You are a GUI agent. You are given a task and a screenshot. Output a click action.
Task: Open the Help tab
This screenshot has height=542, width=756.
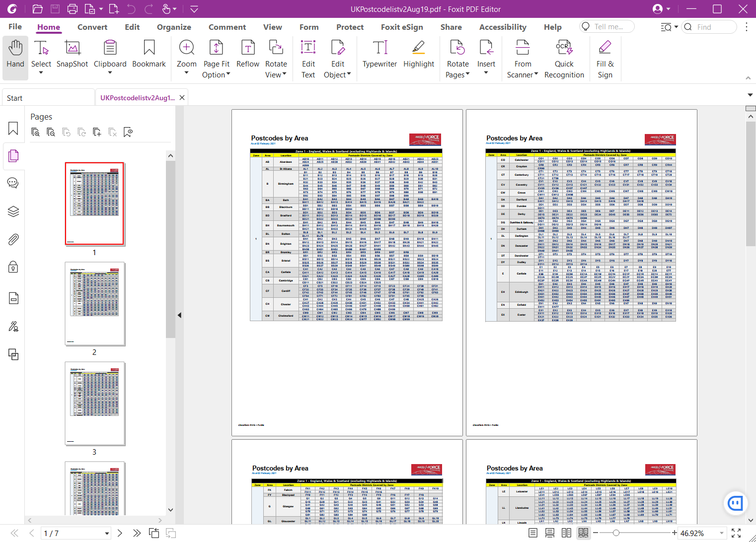coord(552,27)
